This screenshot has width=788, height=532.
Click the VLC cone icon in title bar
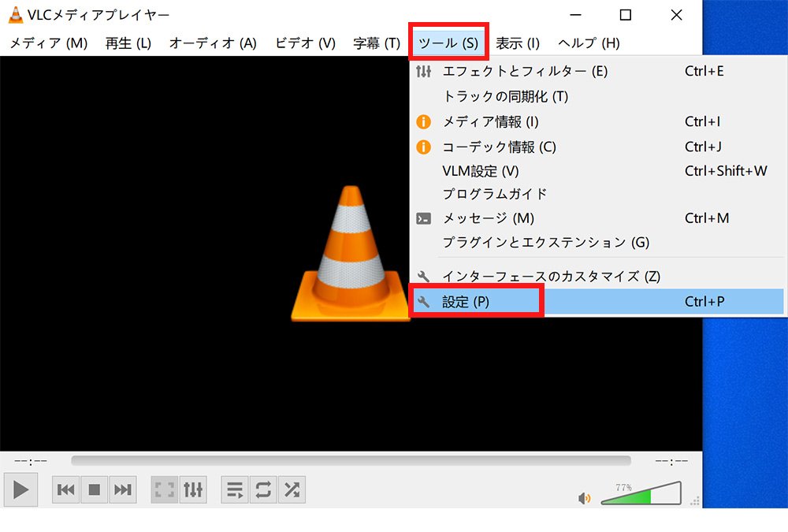pos(16,15)
